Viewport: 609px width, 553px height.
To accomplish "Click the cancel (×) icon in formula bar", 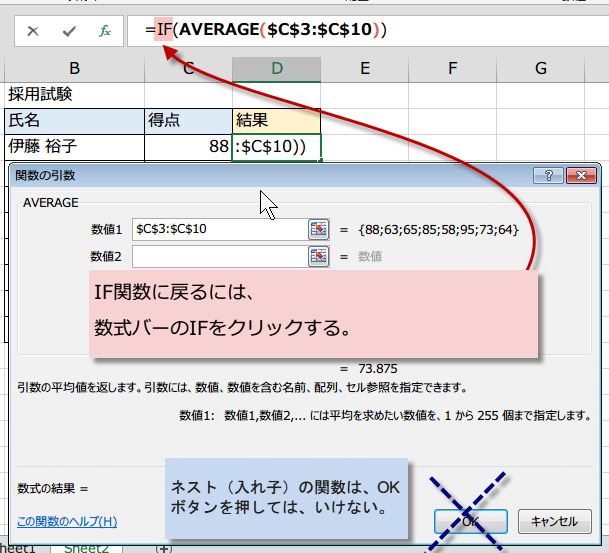I will click(x=33, y=31).
